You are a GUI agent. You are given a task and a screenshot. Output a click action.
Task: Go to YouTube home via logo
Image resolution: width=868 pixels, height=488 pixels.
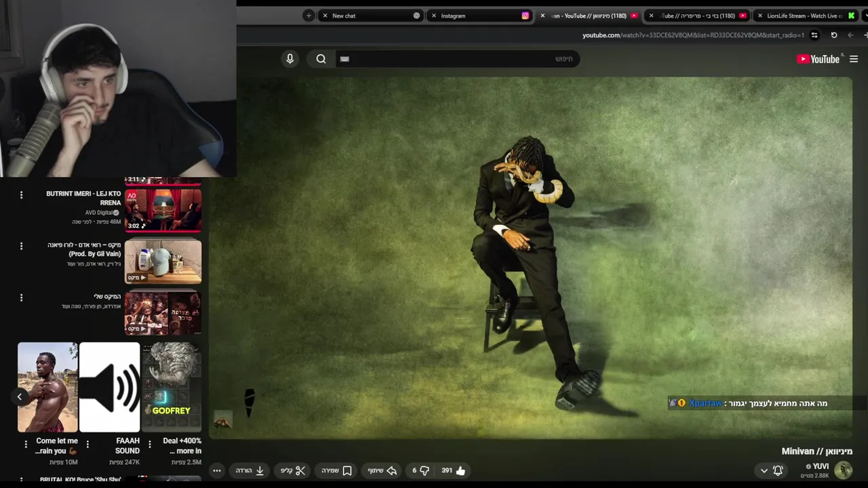(818, 59)
